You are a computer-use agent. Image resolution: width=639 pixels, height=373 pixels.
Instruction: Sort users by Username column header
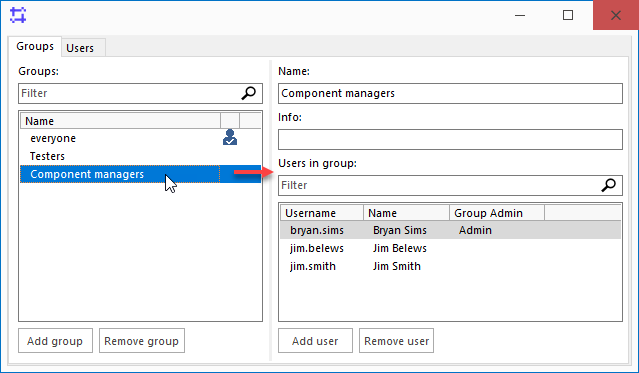pyautogui.click(x=322, y=213)
